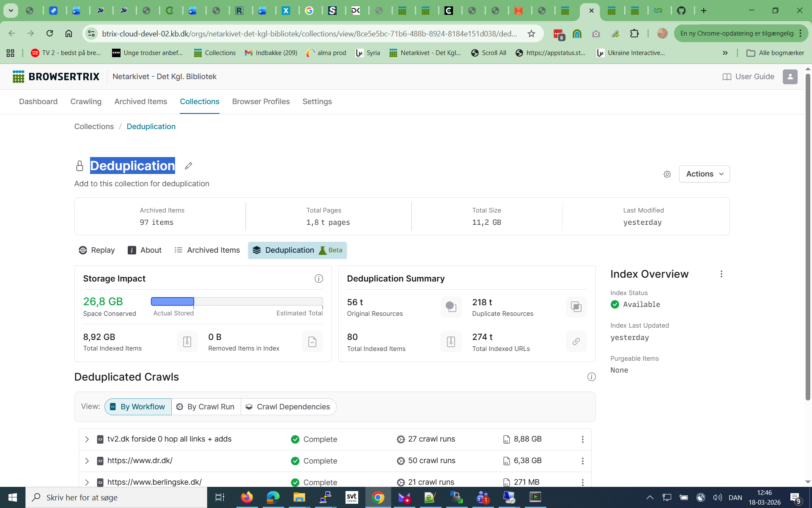This screenshot has height=508, width=812.
Task: Select By Workflow view option
Action: click(x=138, y=407)
